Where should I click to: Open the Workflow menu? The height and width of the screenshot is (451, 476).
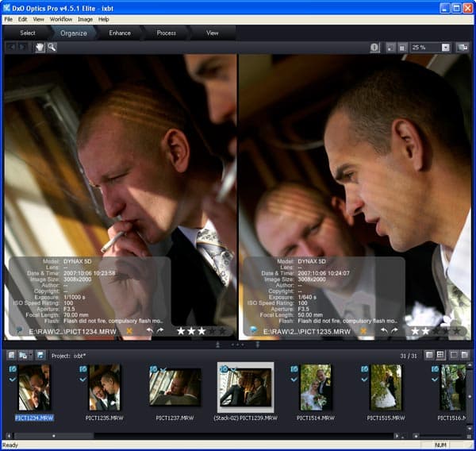pos(61,19)
